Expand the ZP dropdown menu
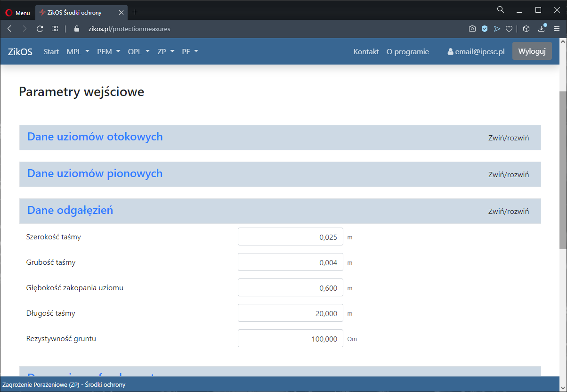The width and height of the screenshot is (567, 392). click(166, 52)
